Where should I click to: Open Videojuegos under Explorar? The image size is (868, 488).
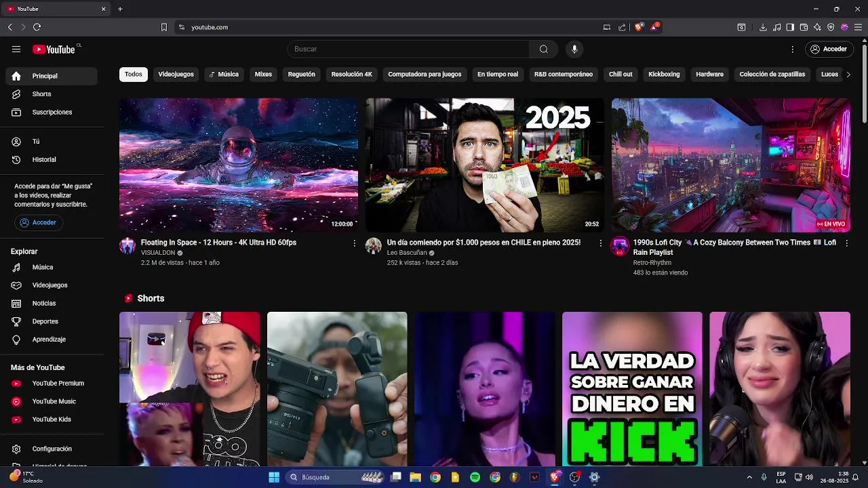click(52, 285)
